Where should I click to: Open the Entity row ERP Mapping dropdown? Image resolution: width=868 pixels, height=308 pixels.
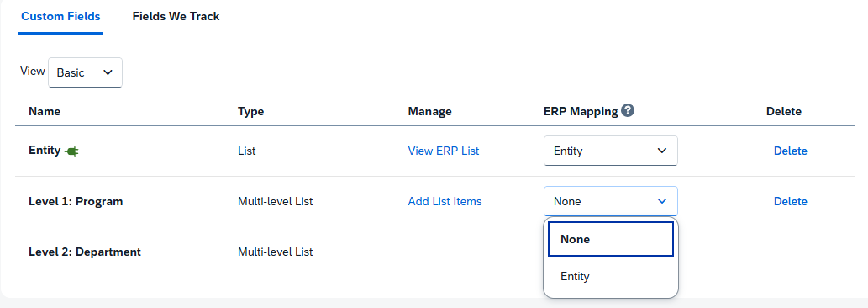click(x=611, y=151)
